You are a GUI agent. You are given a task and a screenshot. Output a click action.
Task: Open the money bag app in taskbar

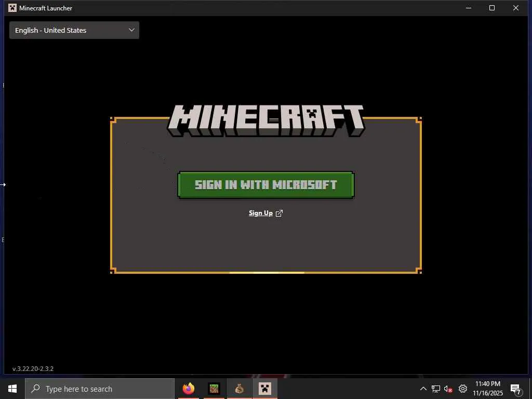pyautogui.click(x=239, y=389)
